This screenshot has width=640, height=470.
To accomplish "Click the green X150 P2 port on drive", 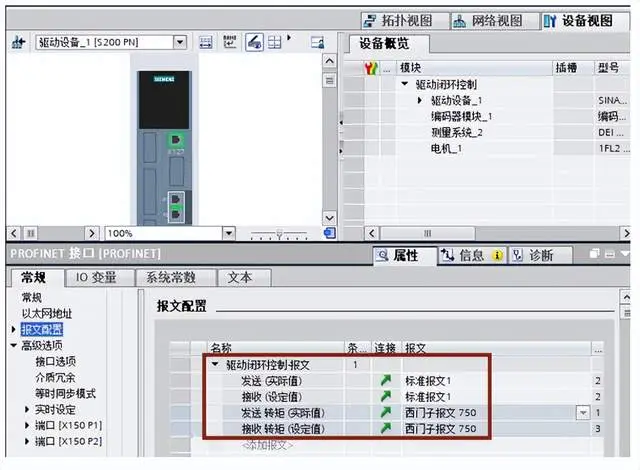I will click(x=176, y=214).
